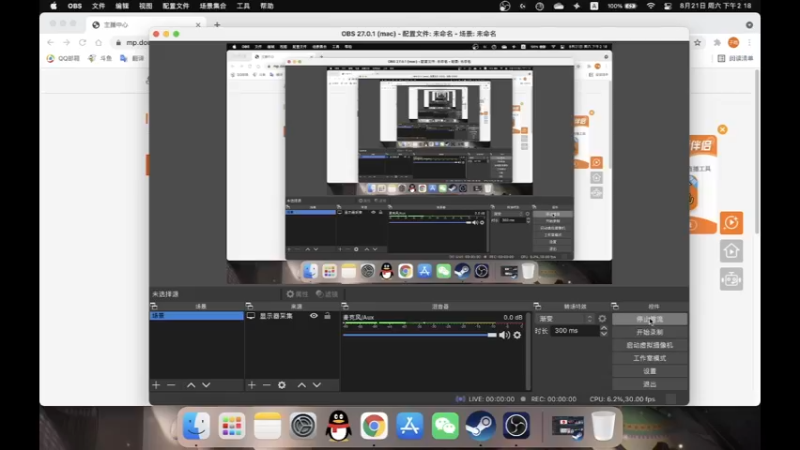
Task: Open the 工具 menu
Action: point(243,6)
